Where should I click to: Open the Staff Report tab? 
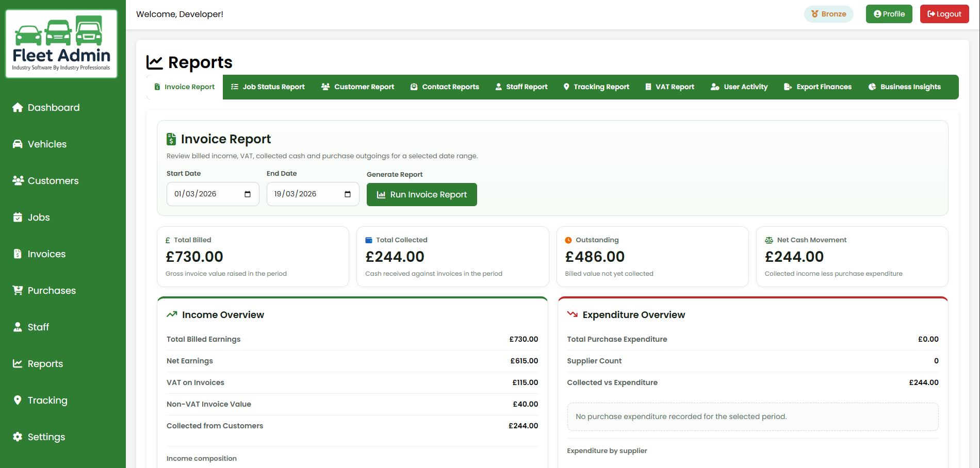pos(521,87)
